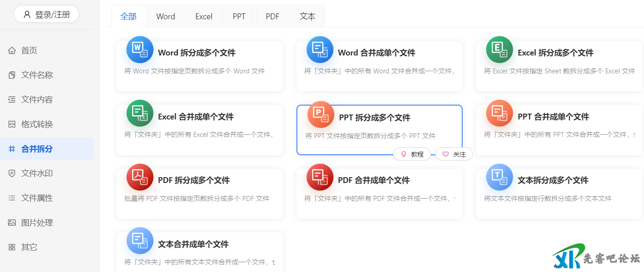This screenshot has width=644, height=272.
Task: Select the PDF tab
Action: (x=272, y=17)
